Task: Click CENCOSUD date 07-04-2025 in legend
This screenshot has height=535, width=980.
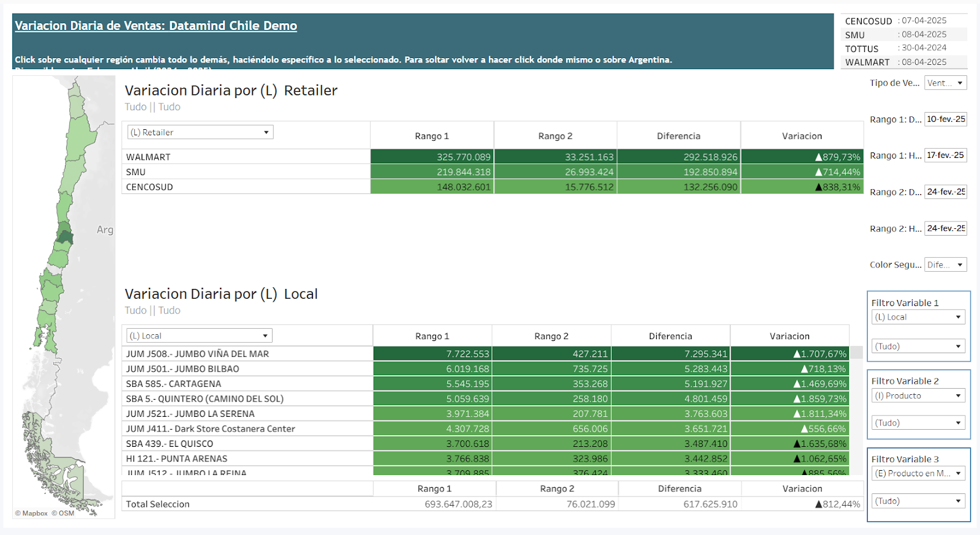Action: pyautogui.click(x=924, y=21)
